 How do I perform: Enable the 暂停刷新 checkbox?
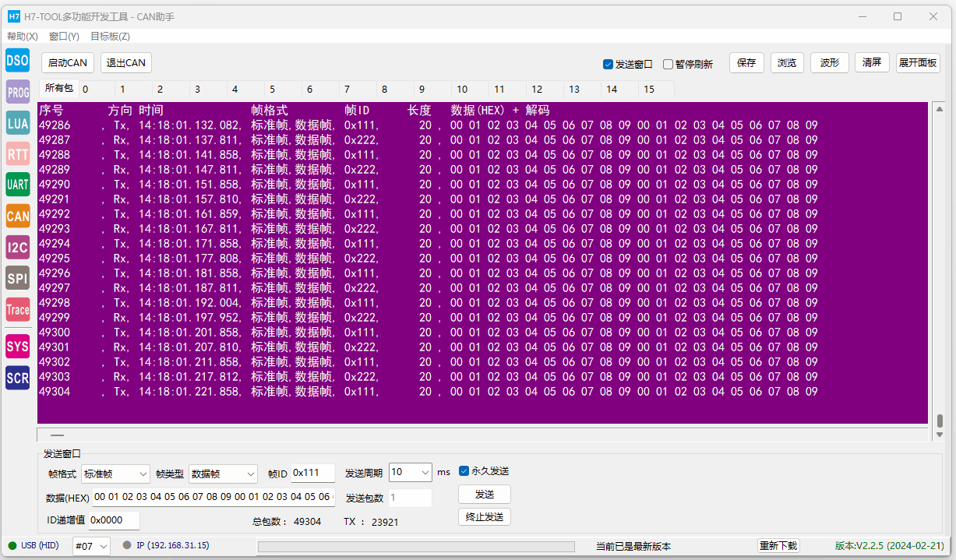[x=668, y=65]
